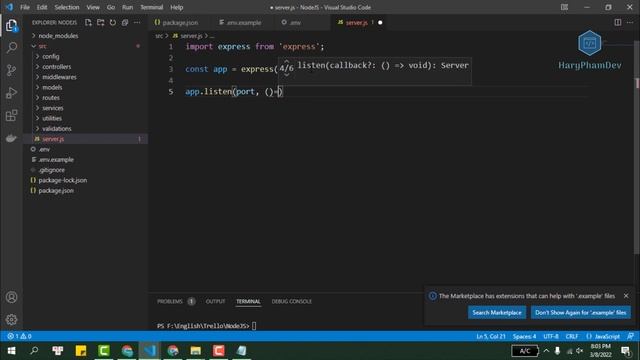Open the Terminal menu

pyautogui.click(x=151, y=7)
